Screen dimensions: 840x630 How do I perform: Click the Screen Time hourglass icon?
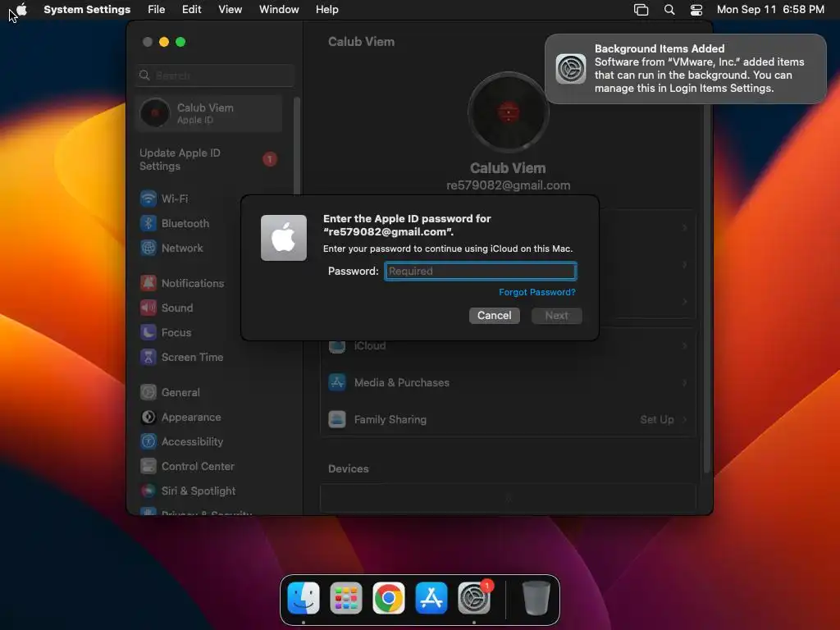[x=148, y=357]
